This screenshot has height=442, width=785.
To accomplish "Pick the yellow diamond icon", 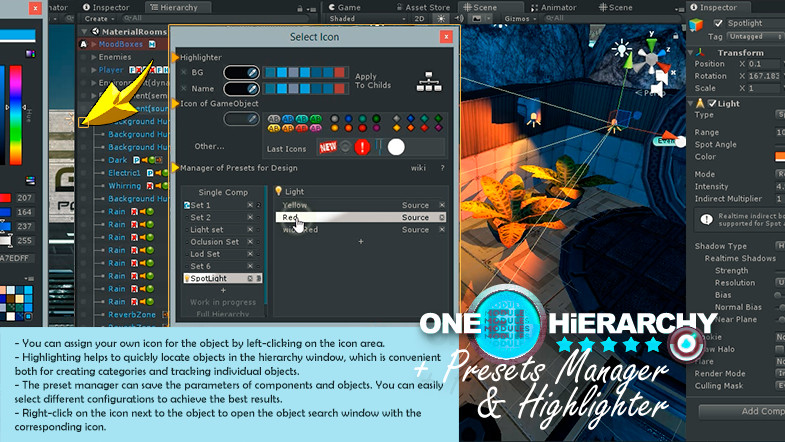I will click(397, 128).
